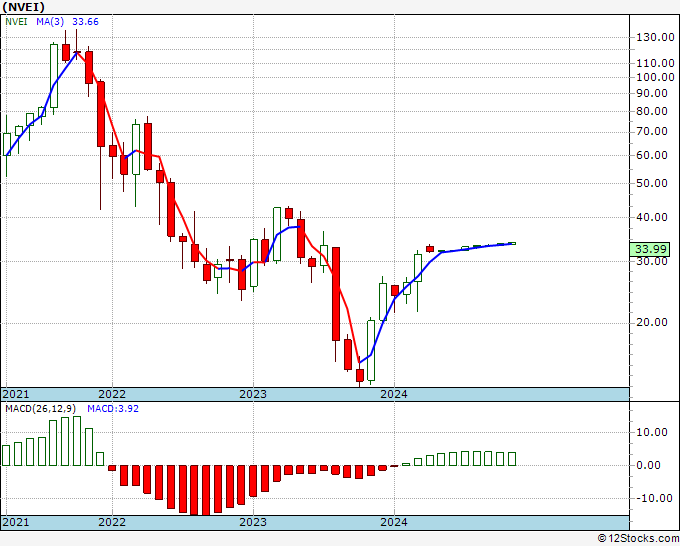Click the 2023 label on price chart timeline

click(253, 394)
